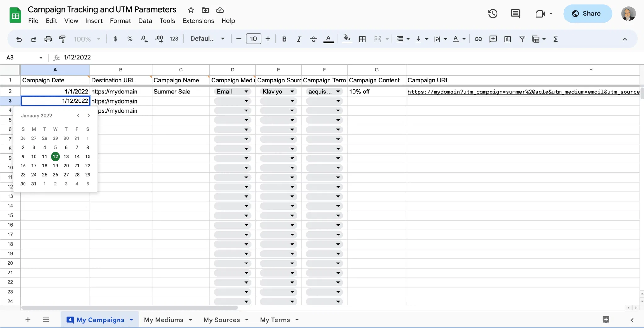Toggle bold formatting
Image resolution: width=644 pixels, height=328 pixels.
tap(284, 39)
